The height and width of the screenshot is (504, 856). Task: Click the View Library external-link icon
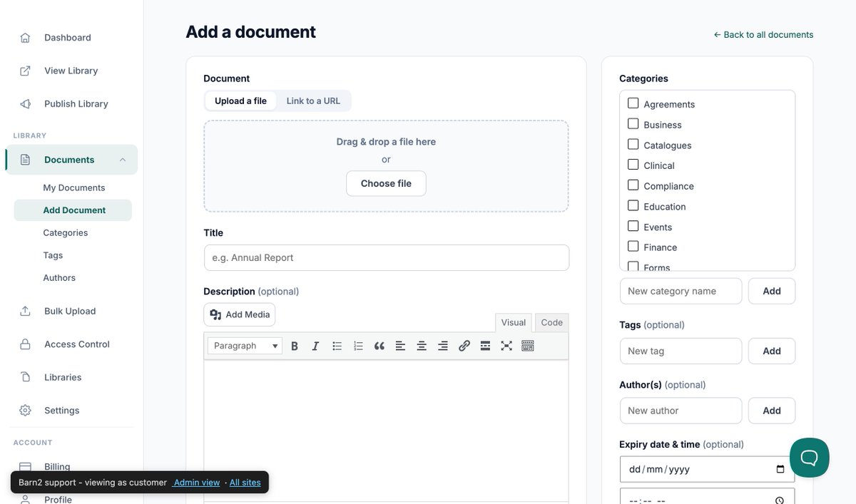pyautogui.click(x=25, y=71)
